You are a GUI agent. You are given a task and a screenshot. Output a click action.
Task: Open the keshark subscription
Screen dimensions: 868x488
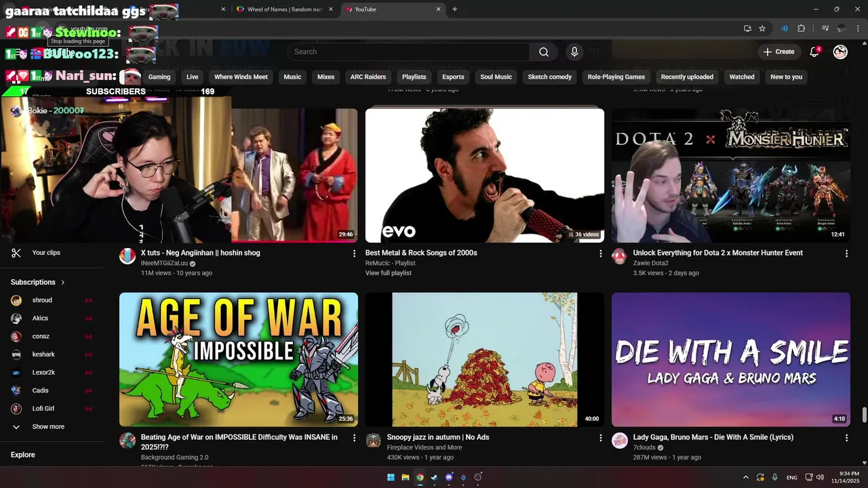[43, 354]
